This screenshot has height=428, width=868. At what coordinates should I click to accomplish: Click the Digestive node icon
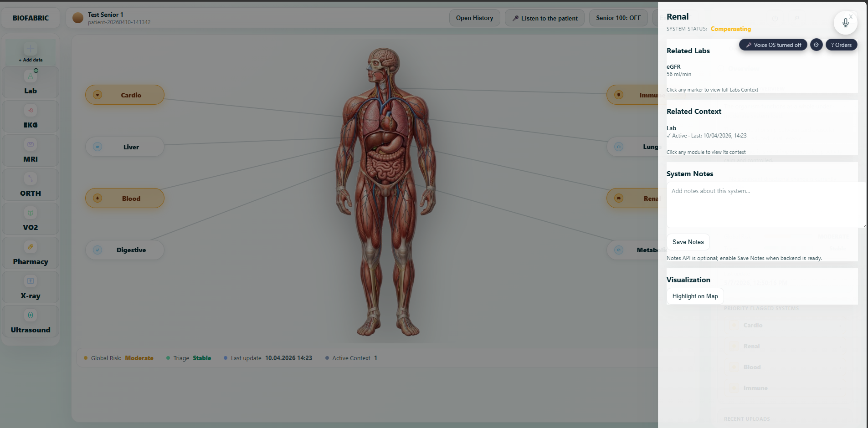click(x=98, y=250)
